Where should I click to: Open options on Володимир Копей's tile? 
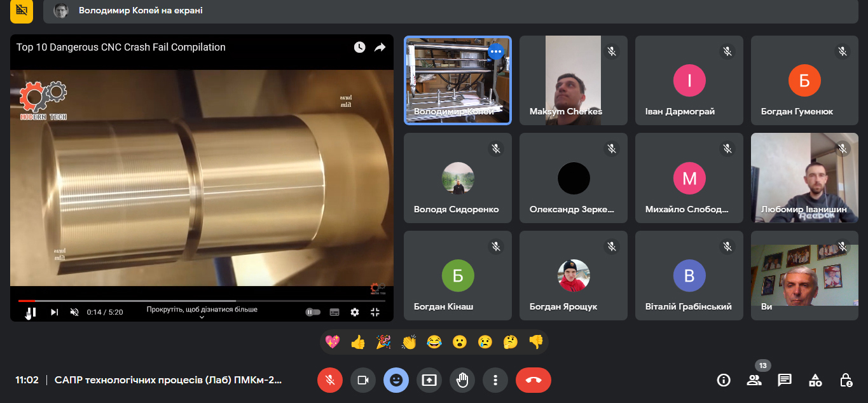(496, 51)
